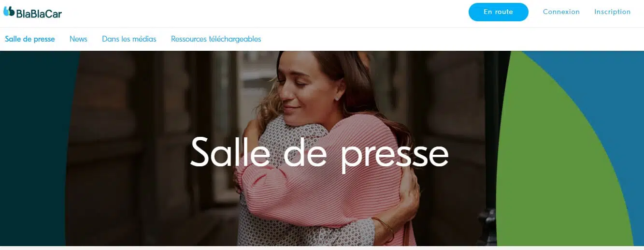Viewport: 644px width, 250px height.
Task: Select the Salle de presse navigation tab
Action: tap(30, 39)
